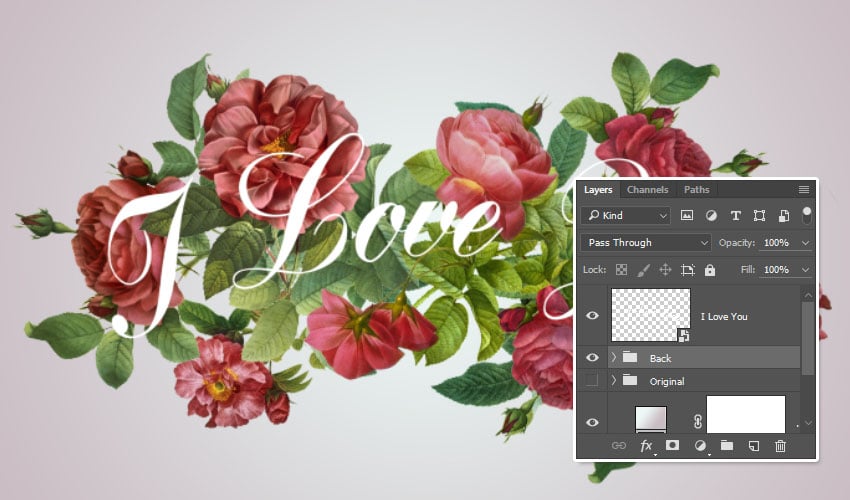
Task: Switch to the Channels tab
Action: (x=647, y=190)
